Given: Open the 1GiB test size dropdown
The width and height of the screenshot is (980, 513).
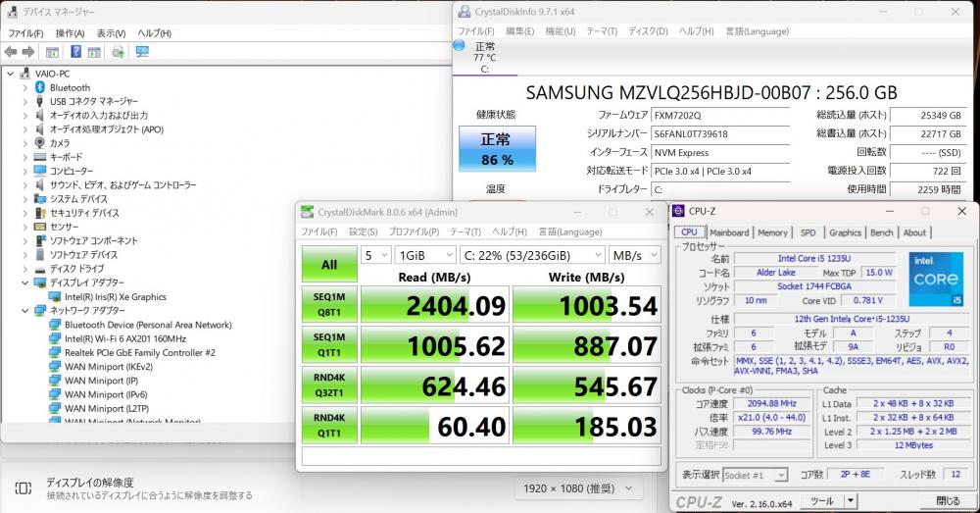Looking at the screenshot, I should click(425, 255).
